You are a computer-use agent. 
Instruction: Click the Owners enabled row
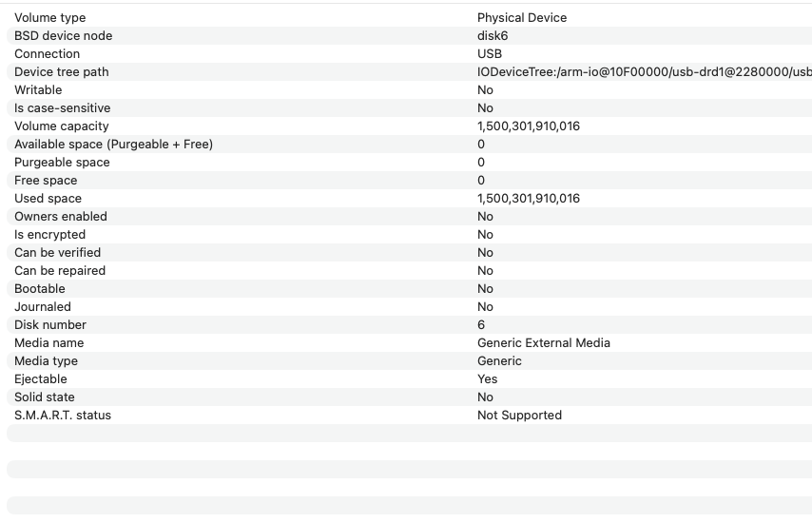point(61,217)
